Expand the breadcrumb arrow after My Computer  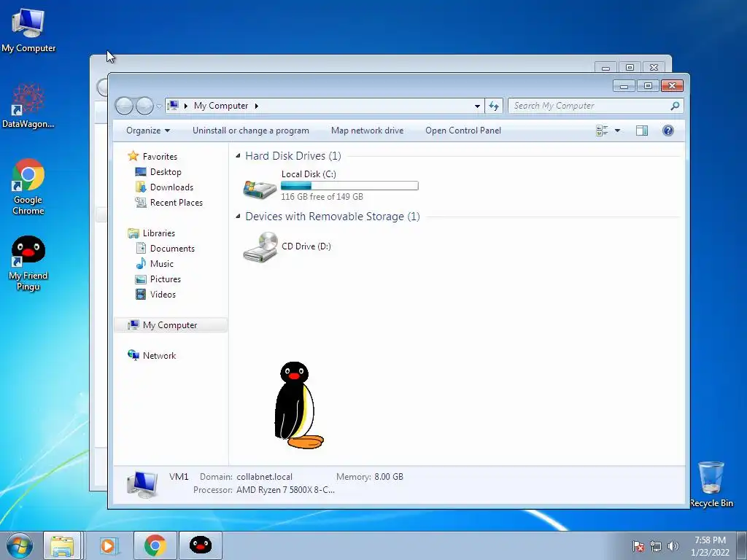click(x=256, y=106)
